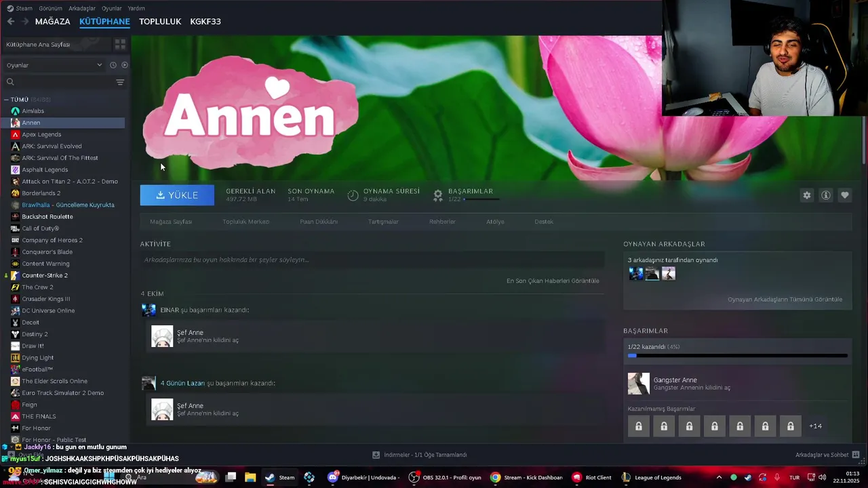Open the Yardım menu
The height and width of the screenshot is (488, 868).
coord(136,8)
